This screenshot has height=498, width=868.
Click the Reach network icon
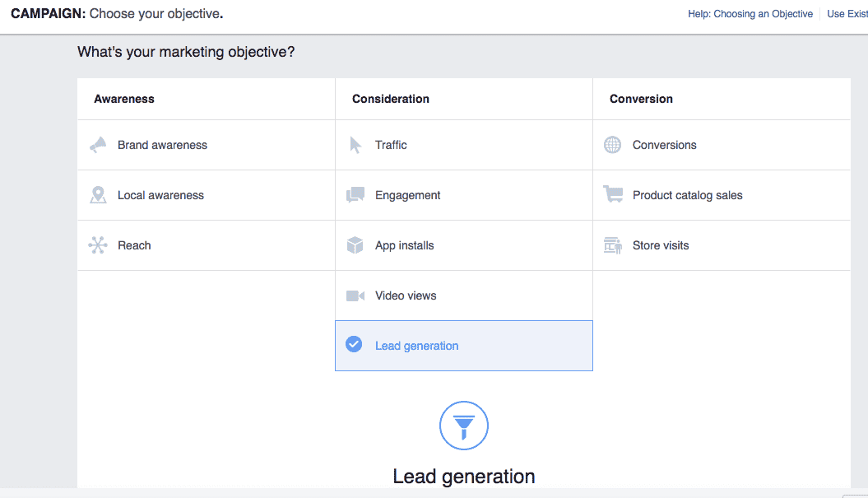click(x=99, y=245)
